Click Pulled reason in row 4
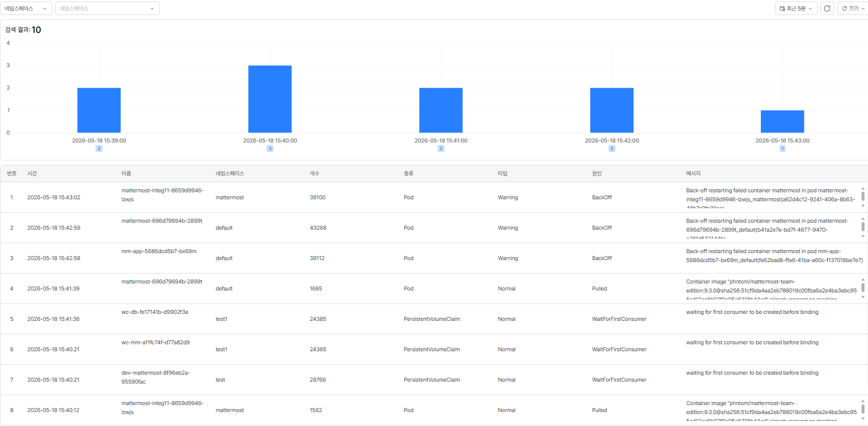Image resolution: width=868 pixels, height=426 pixels. pyautogui.click(x=599, y=288)
